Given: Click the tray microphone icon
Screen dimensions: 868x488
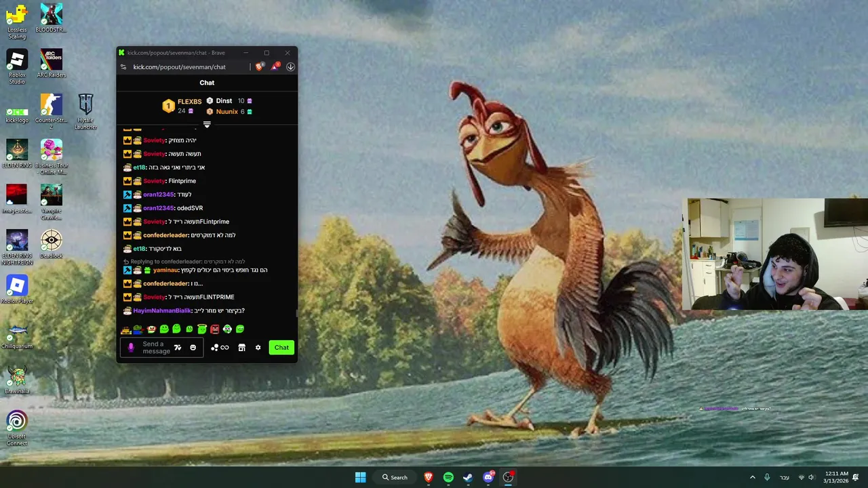Looking at the screenshot, I should tap(767, 477).
